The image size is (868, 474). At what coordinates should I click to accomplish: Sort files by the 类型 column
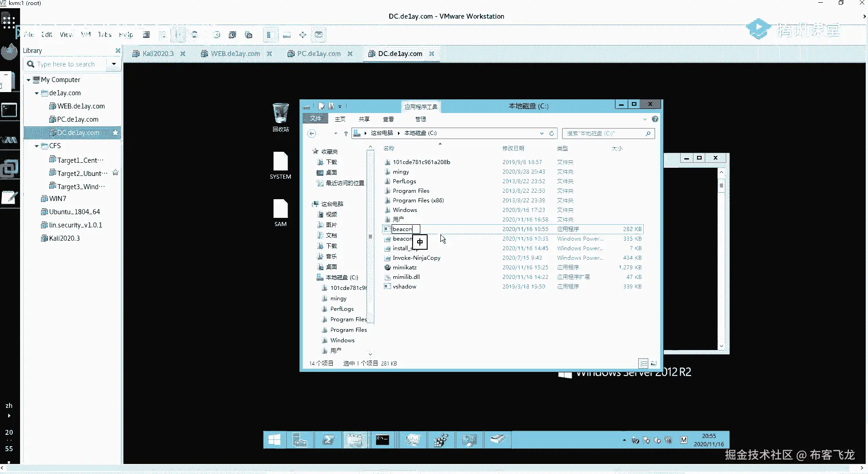tap(563, 149)
